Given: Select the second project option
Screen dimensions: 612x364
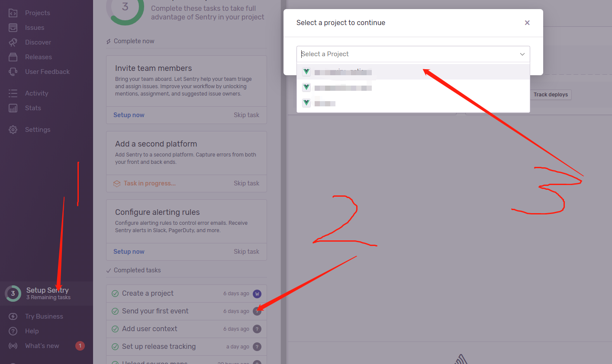Looking at the screenshot, I should click(413, 88).
